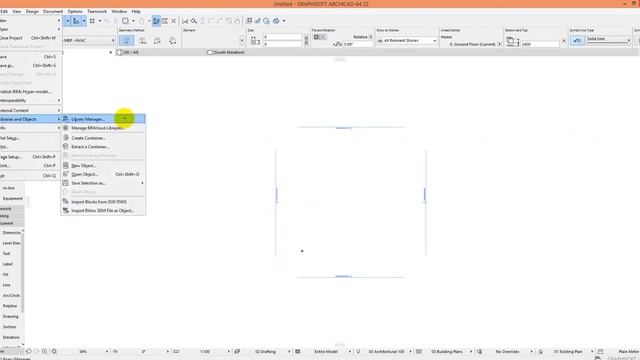Select the Fill tool in toolbox
Screen dimensions: 640x360
pyautogui.click(x=6, y=275)
